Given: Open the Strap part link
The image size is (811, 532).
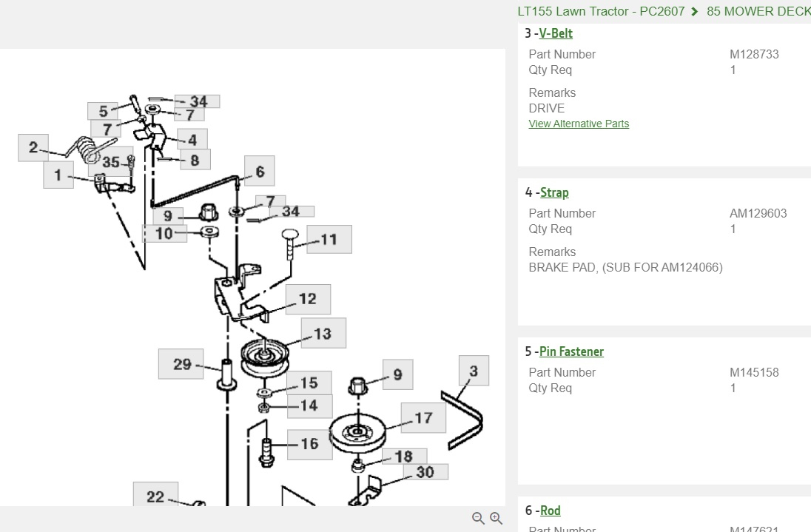Looking at the screenshot, I should (x=554, y=192).
